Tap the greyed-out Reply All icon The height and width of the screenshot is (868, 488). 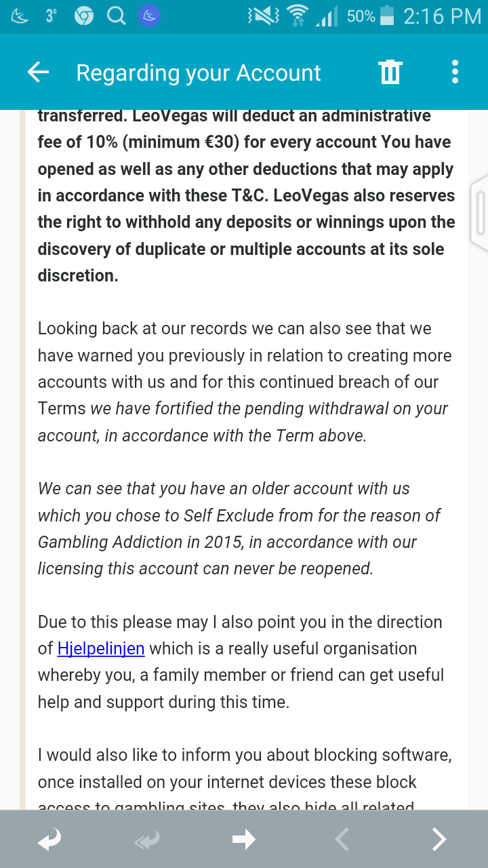click(x=146, y=840)
